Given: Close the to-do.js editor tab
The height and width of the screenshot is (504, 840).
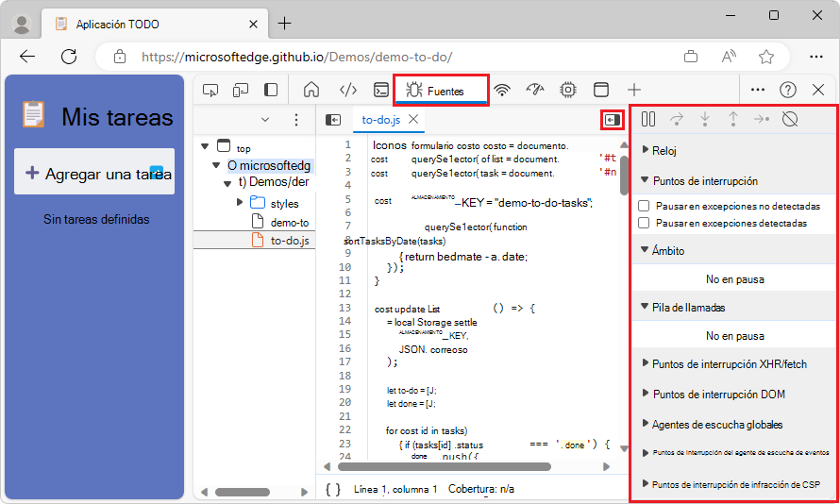Looking at the screenshot, I should tap(413, 120).
